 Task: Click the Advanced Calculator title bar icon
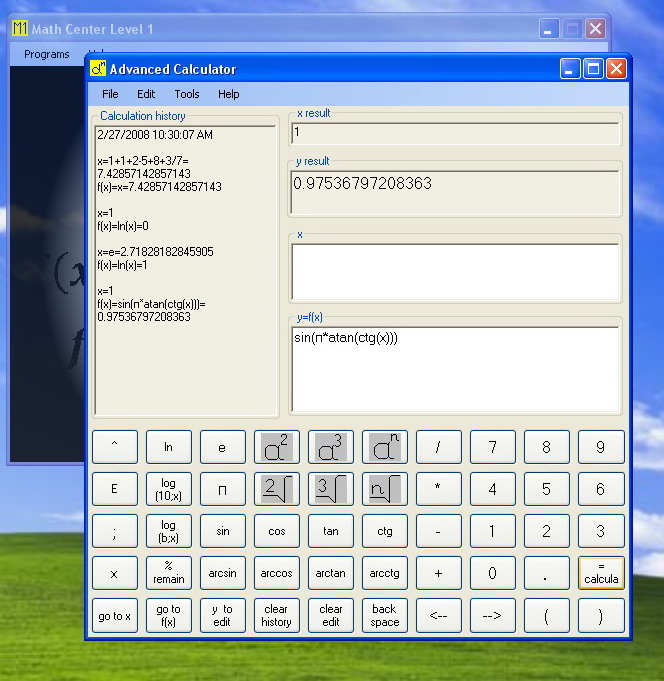click(x=98, y=69)
